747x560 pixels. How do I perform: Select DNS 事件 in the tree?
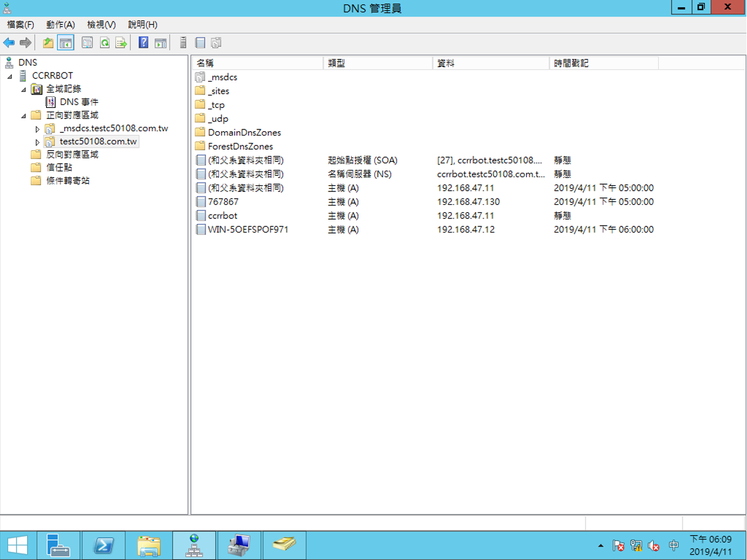click(79, 102)
